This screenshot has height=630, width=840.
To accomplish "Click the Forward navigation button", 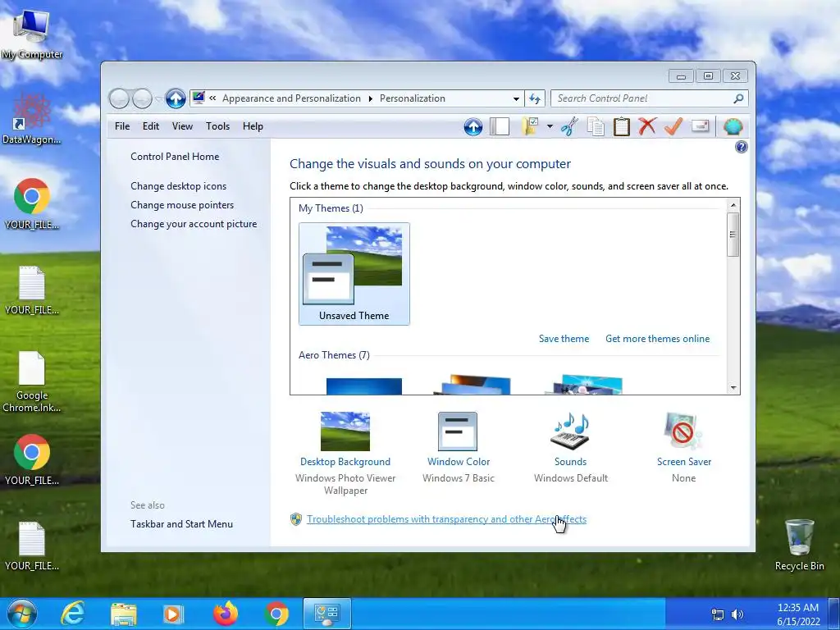I will [142, 98].
